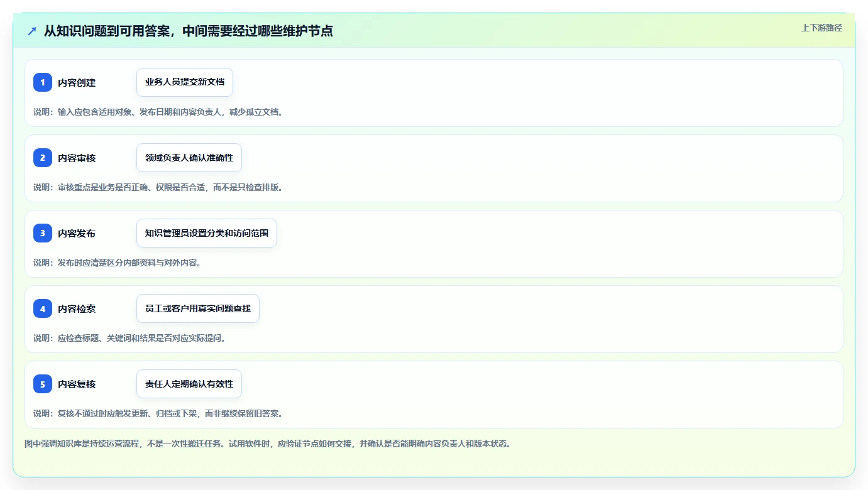
Task: Click the arrow icon beside the main title
Action: 32,31
